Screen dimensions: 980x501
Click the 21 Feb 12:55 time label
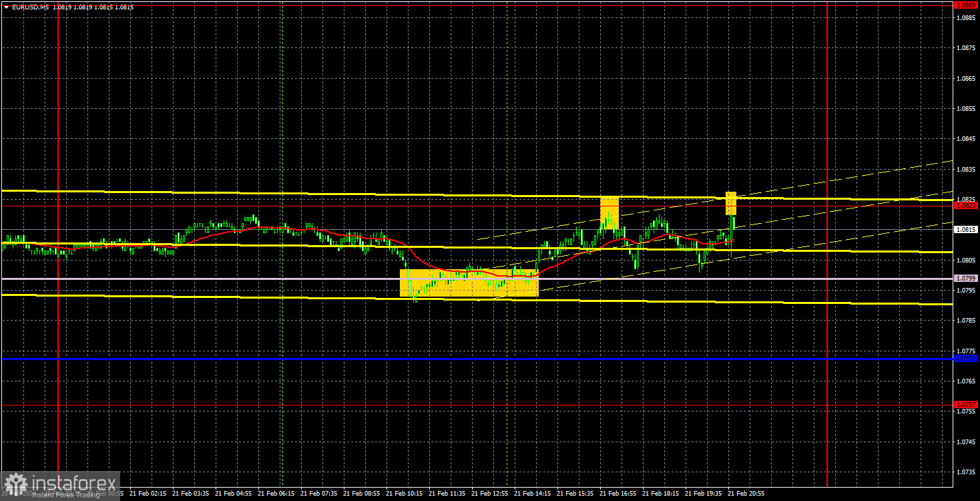click(x=489, y=494)
